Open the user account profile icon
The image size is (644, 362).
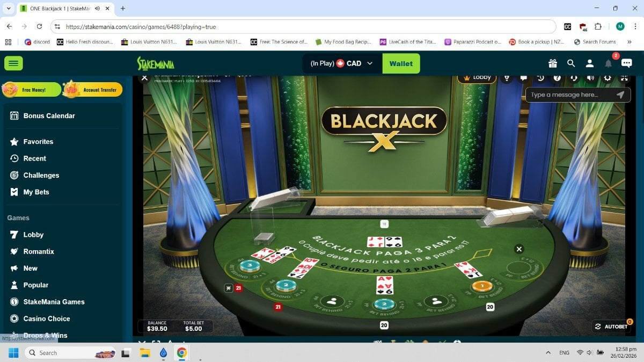589,63
